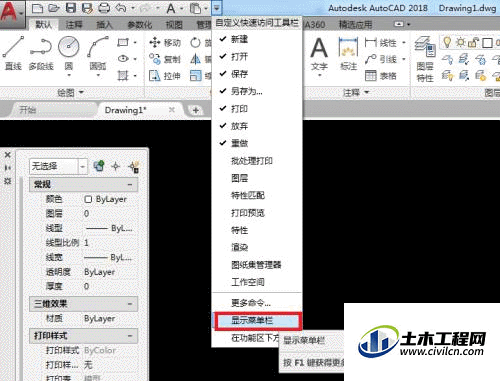This screenshot has height=381, width=500.
Task: Collapse the 常规 section in properties
Action: pyautogui.click(x=130, y=184)
